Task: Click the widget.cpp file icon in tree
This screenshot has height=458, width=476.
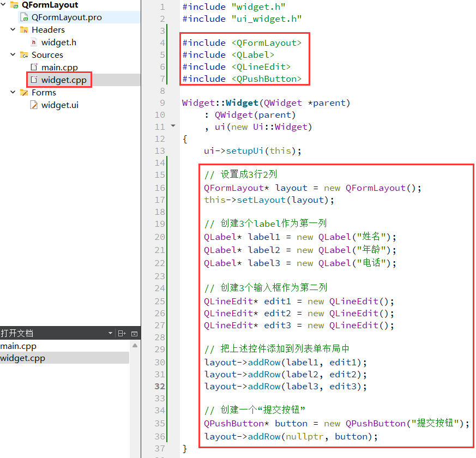Action: [x=34, y=80]
